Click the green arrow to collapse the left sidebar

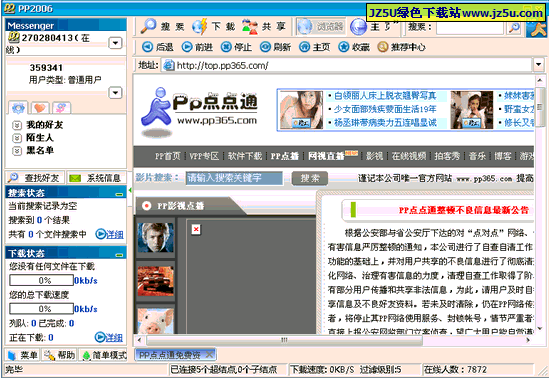point(130,190)
